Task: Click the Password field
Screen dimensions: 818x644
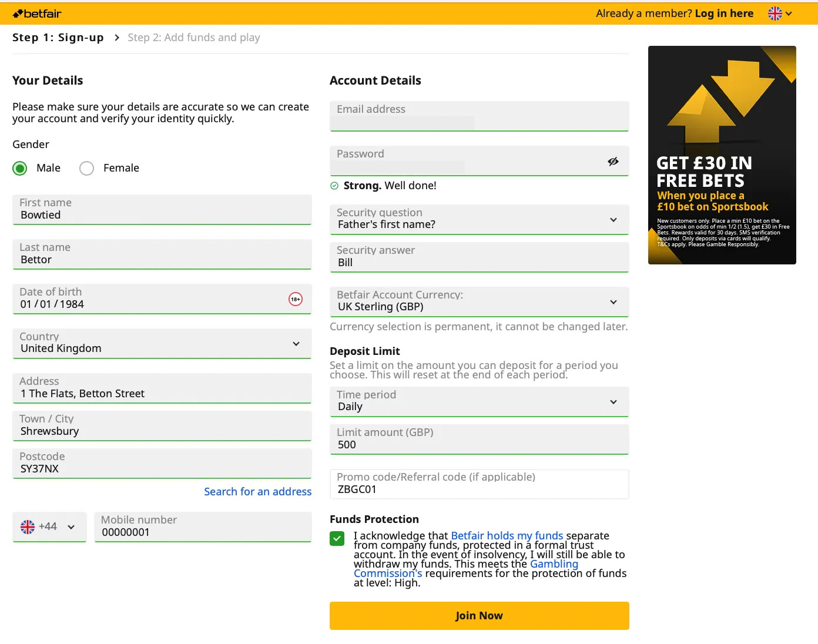Action: pyautogui.click(x=480, y=160)
